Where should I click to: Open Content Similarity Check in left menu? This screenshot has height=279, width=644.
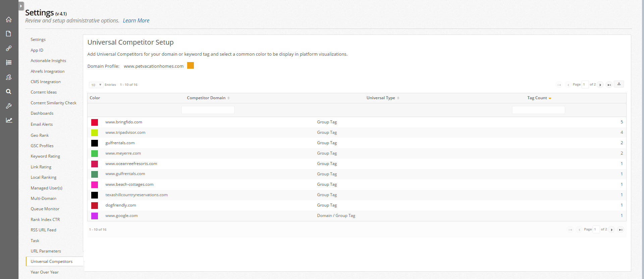[x=54, y=103]
